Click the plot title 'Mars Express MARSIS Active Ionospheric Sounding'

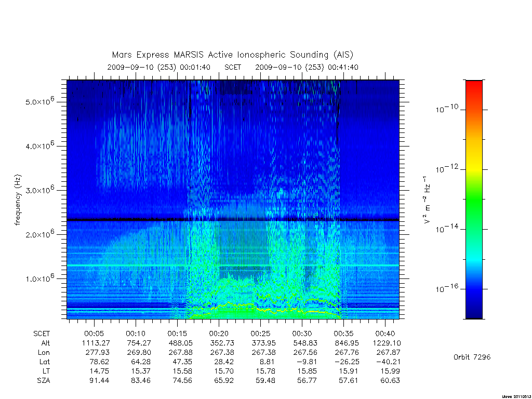click(220, 55)
